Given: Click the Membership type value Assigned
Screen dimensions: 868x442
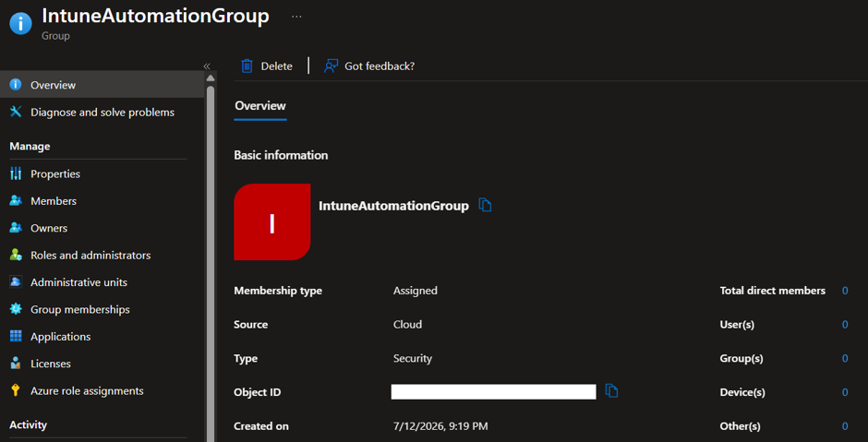Looking at the screenshot, I should (x=416, y=291).
